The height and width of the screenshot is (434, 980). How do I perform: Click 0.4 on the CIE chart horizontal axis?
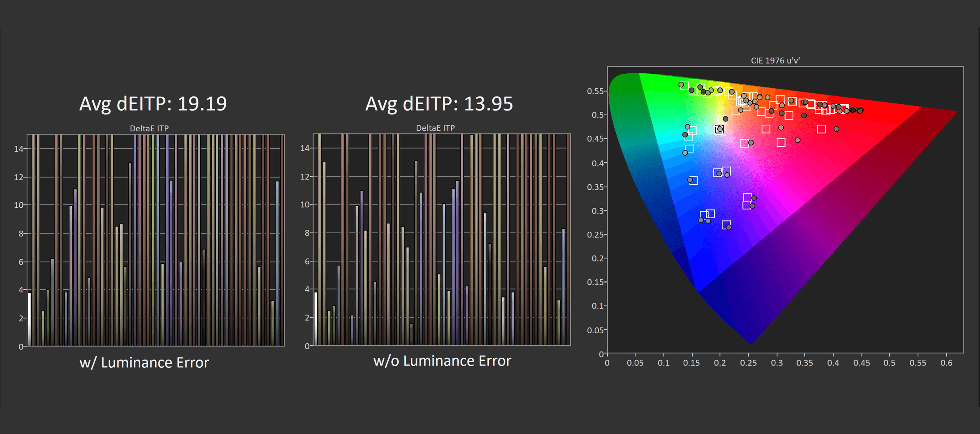833,363
